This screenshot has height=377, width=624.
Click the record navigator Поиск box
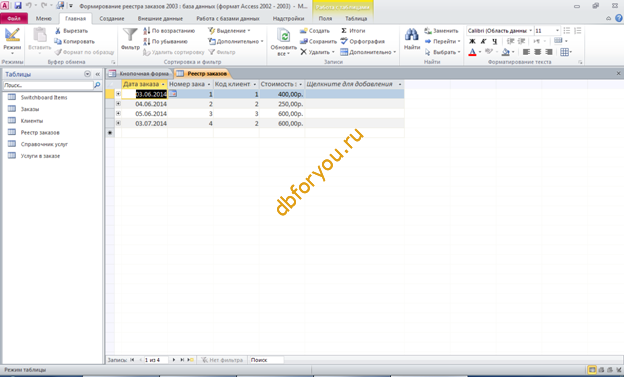click(x=266, y=360)
